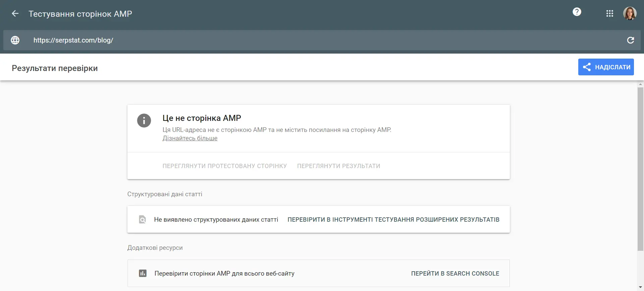This screenshot has width=644, height=291.
Task: Click the Ця URL-адреса не є сторінкою description
Action: 277,130
